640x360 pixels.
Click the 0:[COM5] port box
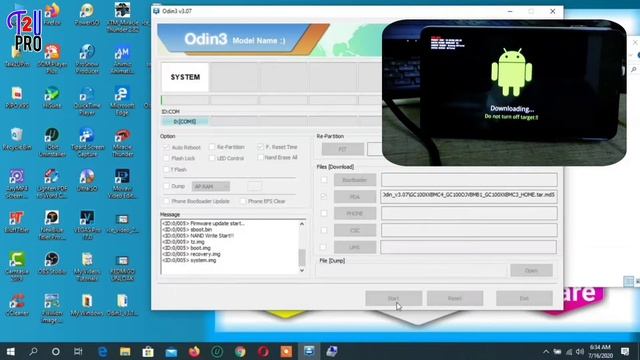coord(185,122)
